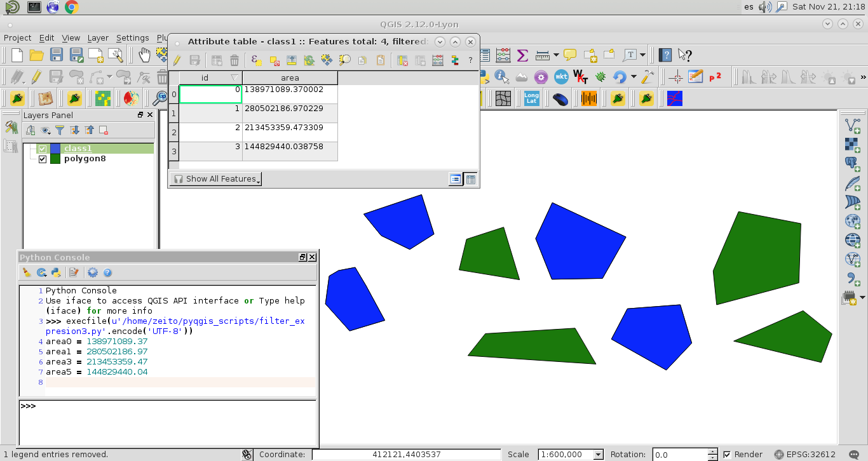Click the orange waveform plugin icon
The image size is (868, 461).
589,98
